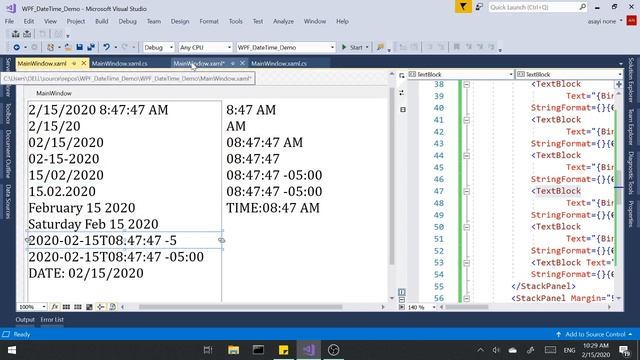
Task: Open the File menu
Action: 9,21
